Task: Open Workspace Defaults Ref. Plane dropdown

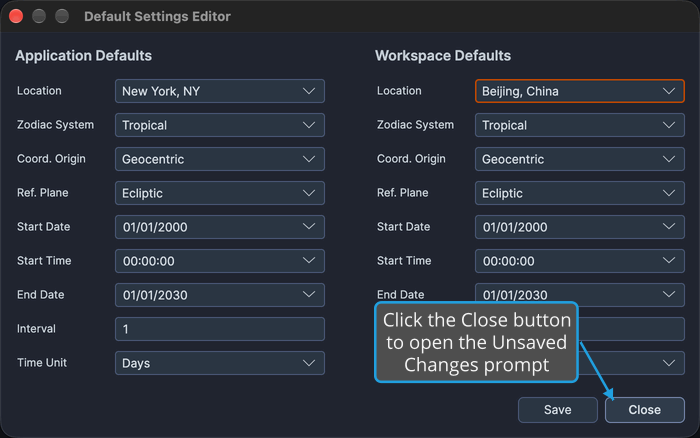Action: point(579,193)
